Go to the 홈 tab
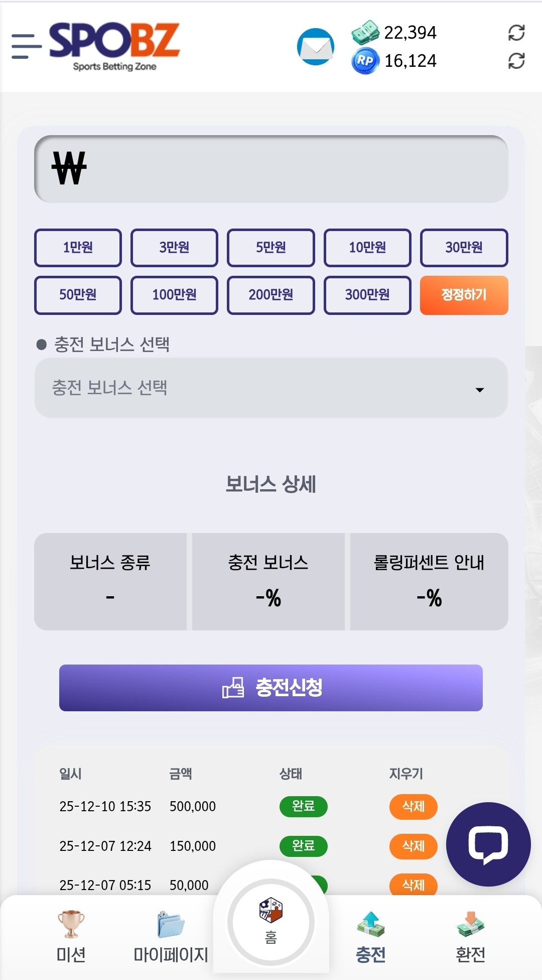The image size is (542, 980). point(271,921)
